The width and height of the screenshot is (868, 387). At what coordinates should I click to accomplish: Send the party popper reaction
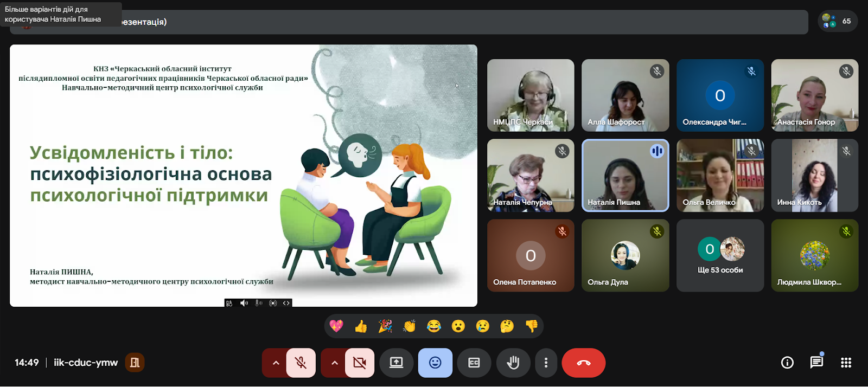(385, 326)
